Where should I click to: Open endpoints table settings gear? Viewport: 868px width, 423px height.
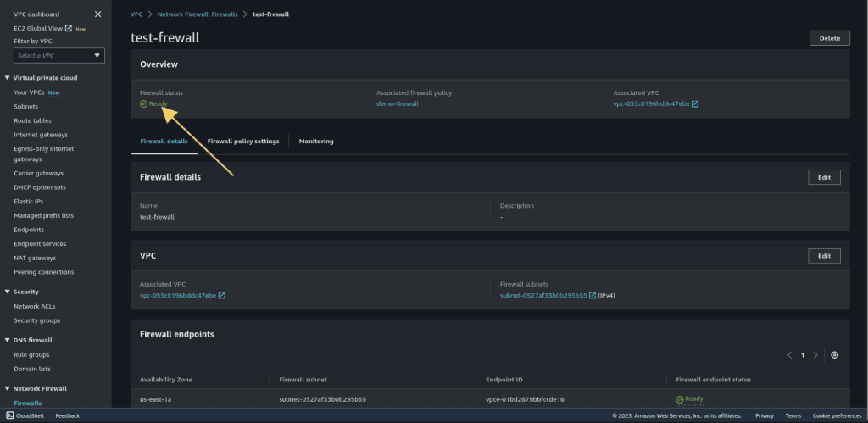835,355
